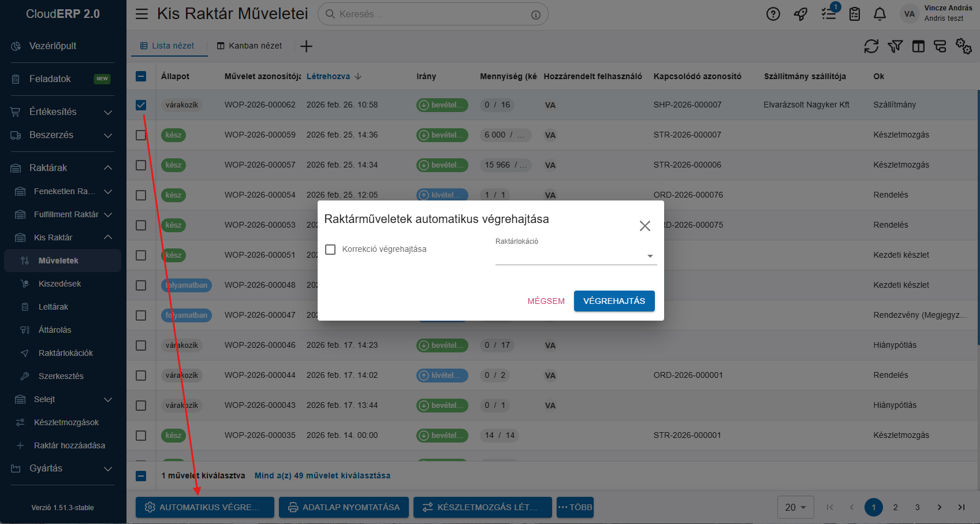Clear filters using the crossed funnel icon
The height and width of the screenshot is (524, 980).
tap(895, 46)
